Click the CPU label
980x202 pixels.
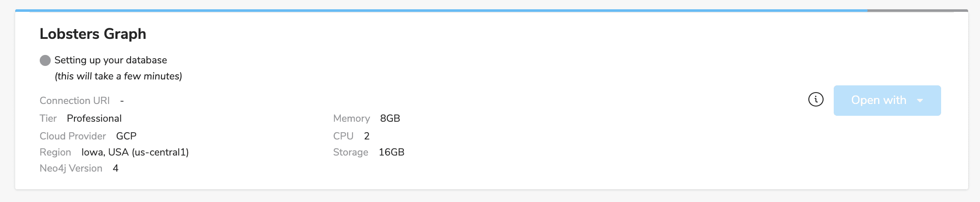(x=343, y=136)
